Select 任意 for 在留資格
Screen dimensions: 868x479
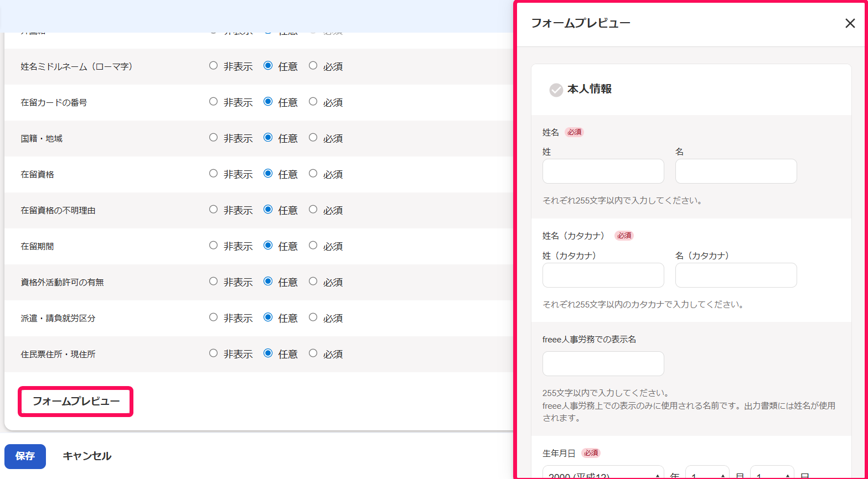click(x=268, y=174)
